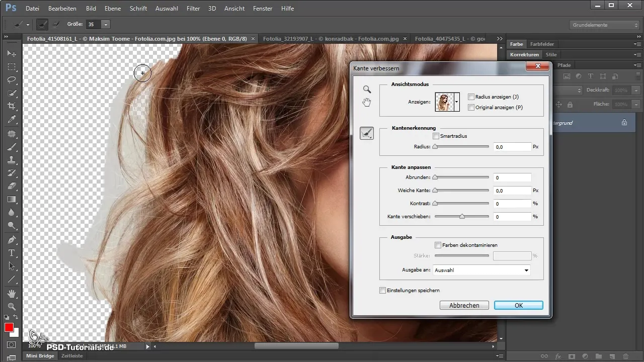Select the Eyedropper tool in toolbar
Image resolution: width=644 pixels, height=362 pixels.
pyautogui.click(x=12, y=120)
